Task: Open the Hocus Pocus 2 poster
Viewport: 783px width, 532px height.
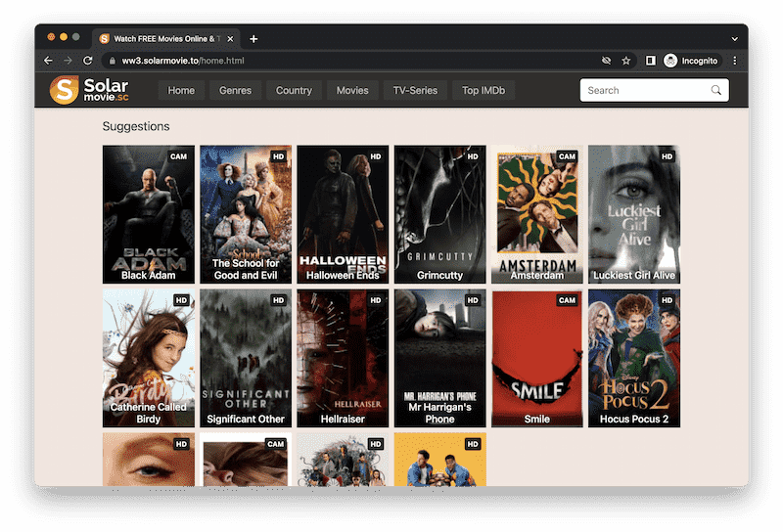Action: tap(634, 358)
